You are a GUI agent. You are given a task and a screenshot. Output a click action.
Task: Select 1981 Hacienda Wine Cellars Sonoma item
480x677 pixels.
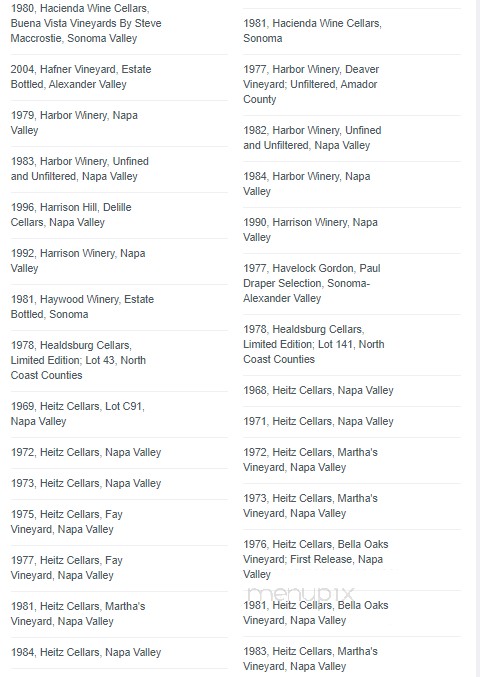313,30
